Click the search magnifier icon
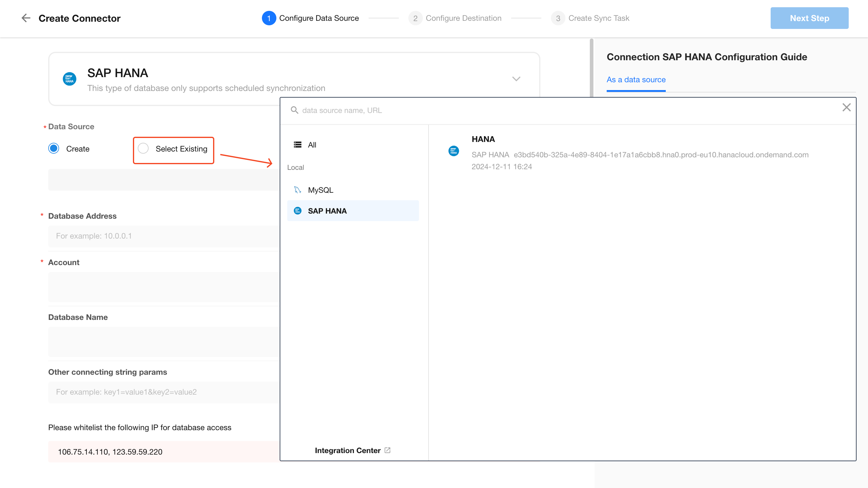The image size is (868, 488). click(294, 110)
